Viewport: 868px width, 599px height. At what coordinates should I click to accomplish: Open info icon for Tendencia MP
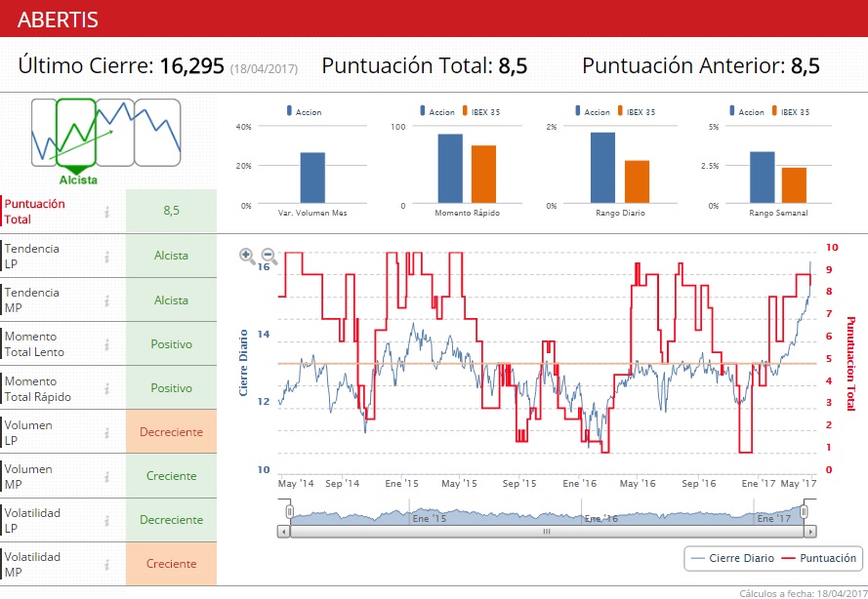pos(106,300)
